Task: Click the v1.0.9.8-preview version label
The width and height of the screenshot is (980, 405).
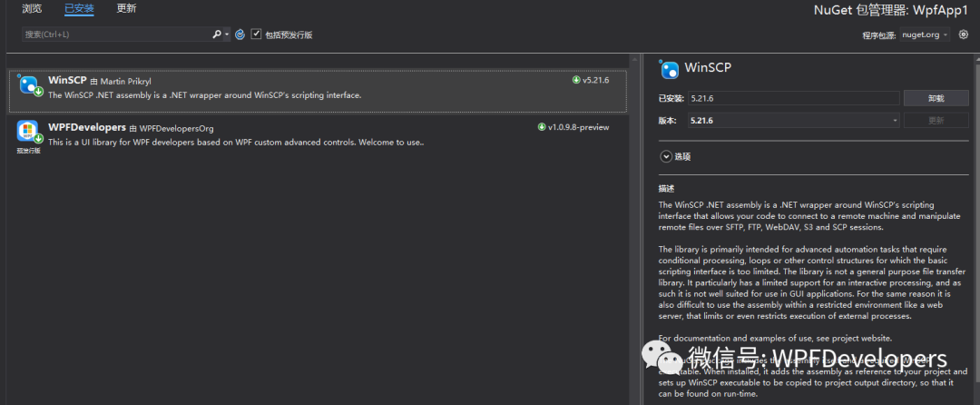Action: point(578,127)
